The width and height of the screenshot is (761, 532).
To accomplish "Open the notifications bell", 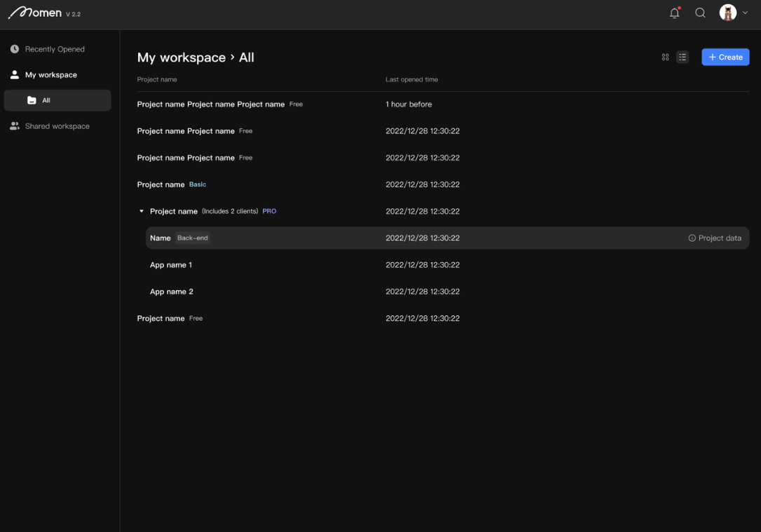I will tap(674, 13).
